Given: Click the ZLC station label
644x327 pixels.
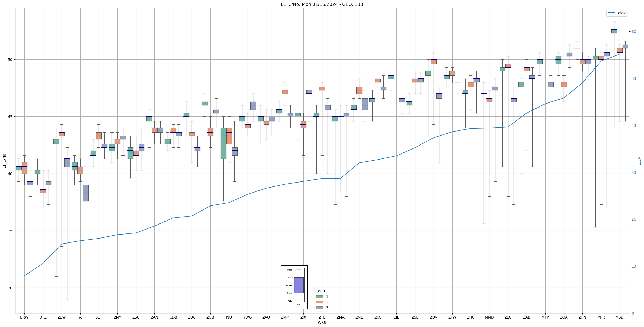Looking at the screenshot, I should point(508,317).
